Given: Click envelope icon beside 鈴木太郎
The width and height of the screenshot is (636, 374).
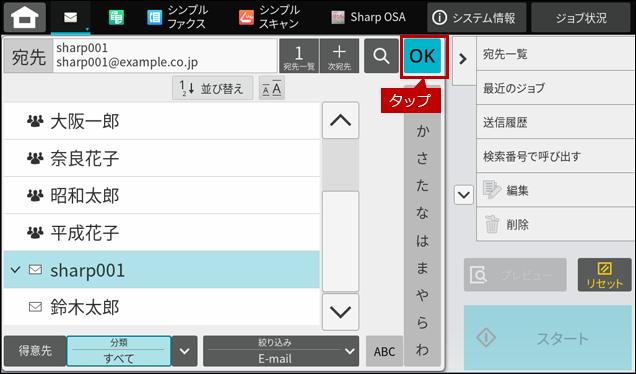Looking at the screenshot, I should click(35, 307).
